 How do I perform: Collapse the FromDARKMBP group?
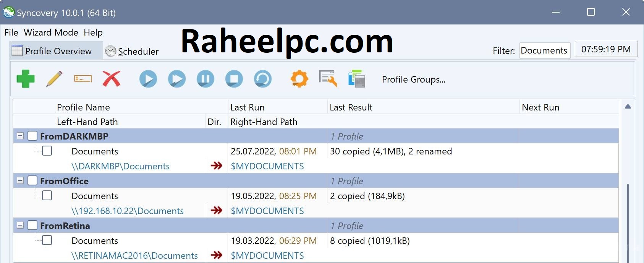[x=21, y=136]
